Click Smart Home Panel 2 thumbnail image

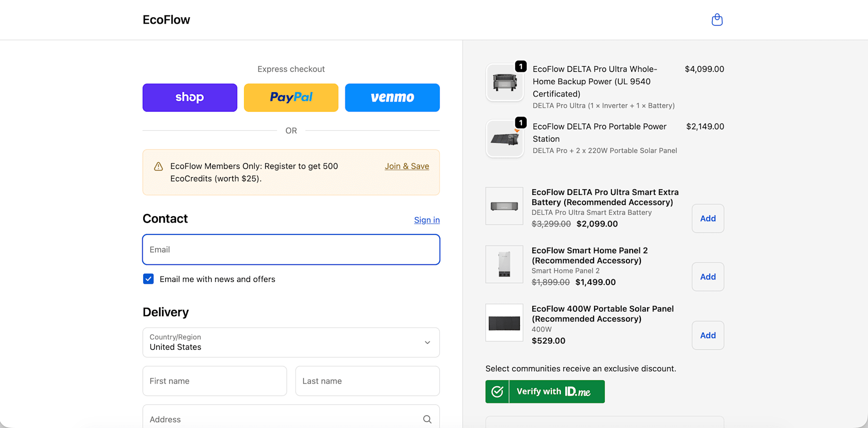504,264
